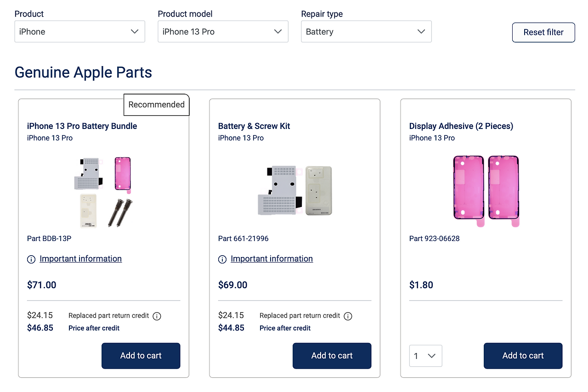This screenshot has height=392, width=588.
Task: Click return credit info icon on Battery Bundle
Action: (x=157, y=316)
